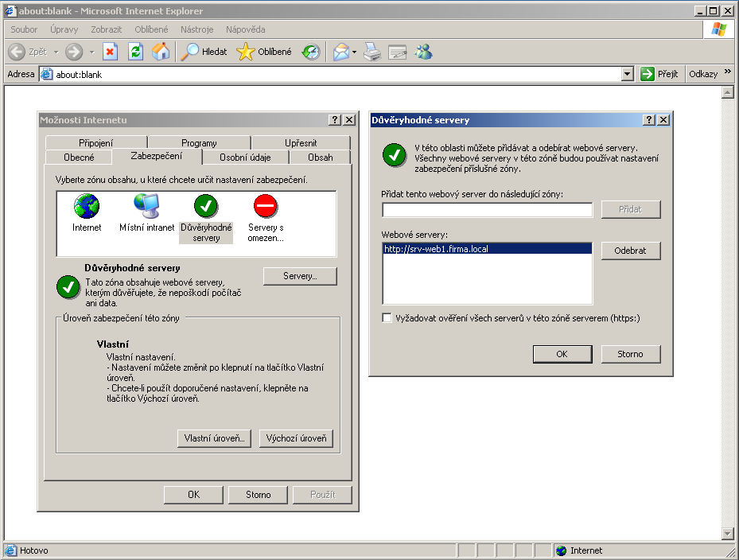
Task: Print the page with the printer icon
Action: [x=372, y=52]
